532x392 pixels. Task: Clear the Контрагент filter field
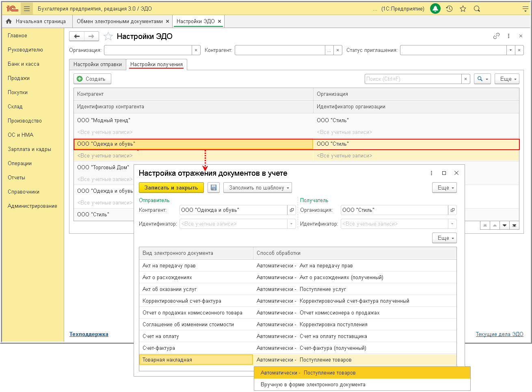pyautogui.click(x=338, y=50)
